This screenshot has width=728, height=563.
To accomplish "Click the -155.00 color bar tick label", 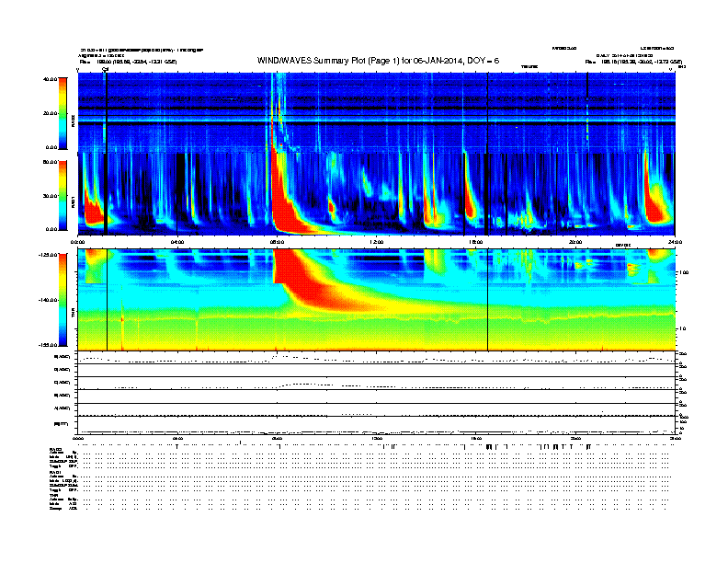I will tap(49, 345).
